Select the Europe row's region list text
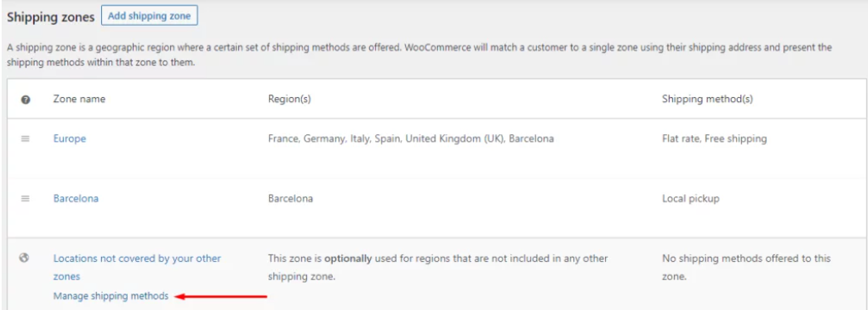 tap(411, 138)
